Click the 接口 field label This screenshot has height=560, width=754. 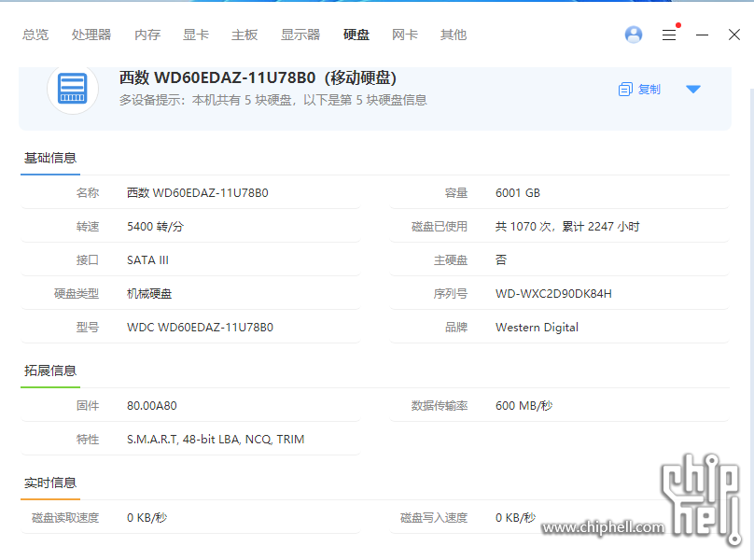[x=88, y=260]
